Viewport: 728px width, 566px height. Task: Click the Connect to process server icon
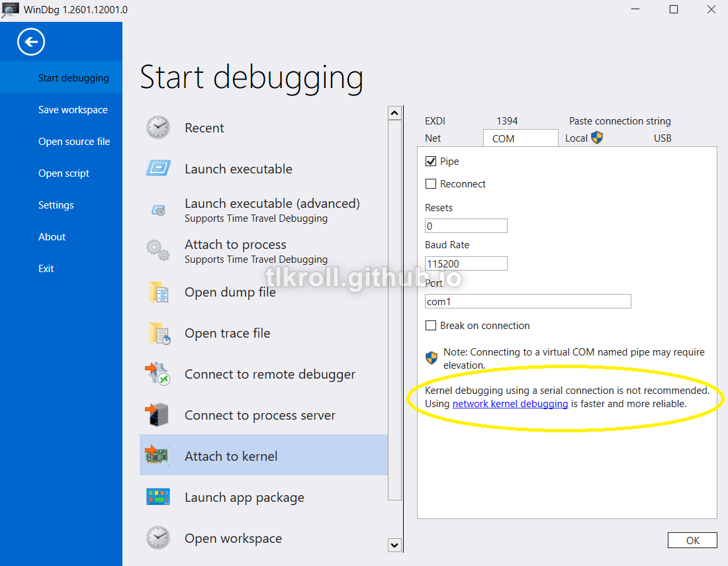pyautogui.click(x=158, y=415)
